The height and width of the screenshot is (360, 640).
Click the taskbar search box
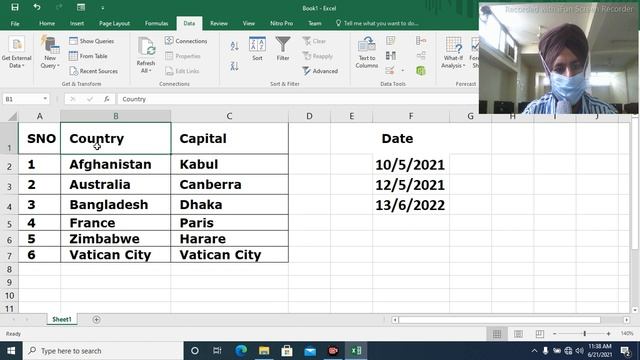point(103,351)
